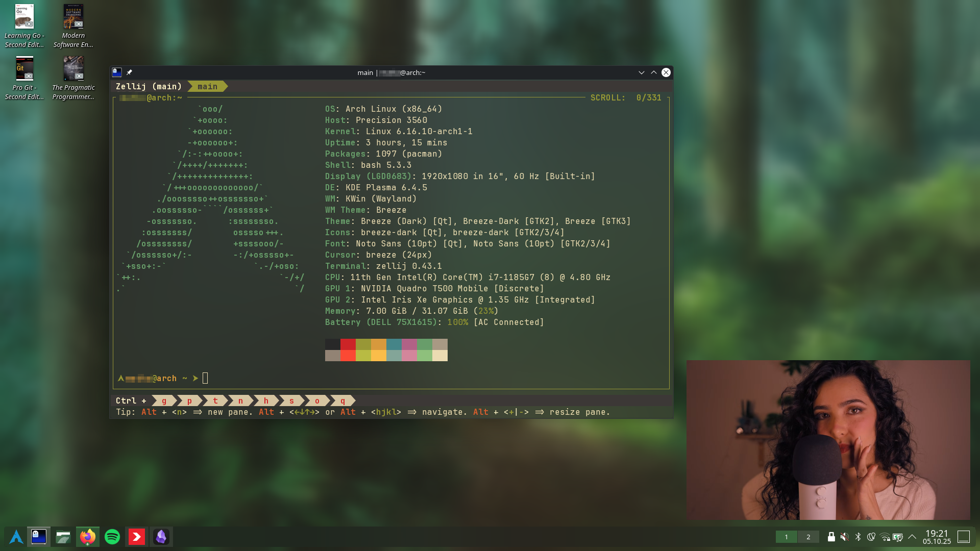The height and width of the screenshot is (551, 980).
Task: Click the red chevron app taskbar icon
Action: [x=137, y=537]
